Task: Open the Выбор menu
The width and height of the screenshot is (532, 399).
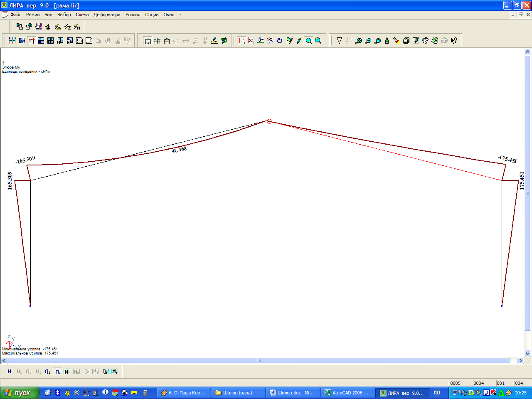Action: point(64,15)
